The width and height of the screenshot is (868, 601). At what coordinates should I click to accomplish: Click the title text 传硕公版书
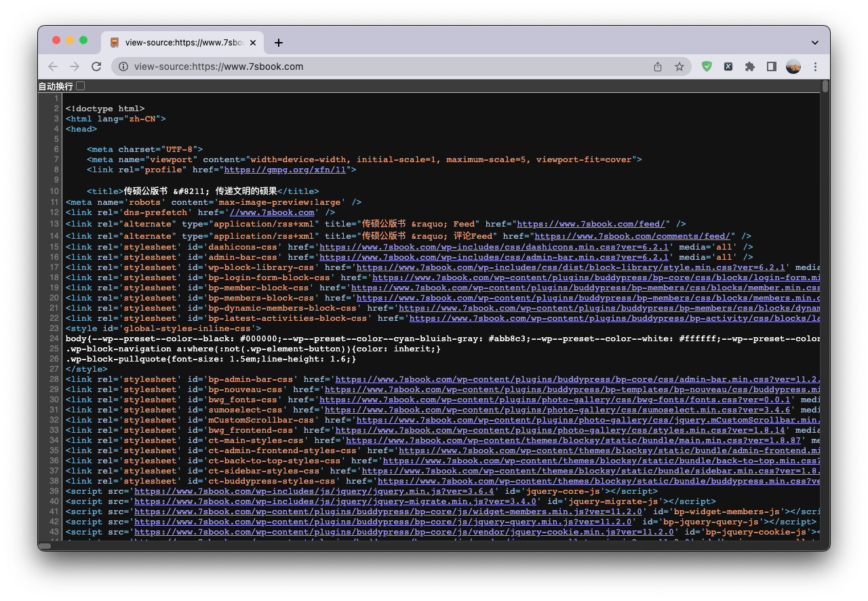click(x=145, y=191)
